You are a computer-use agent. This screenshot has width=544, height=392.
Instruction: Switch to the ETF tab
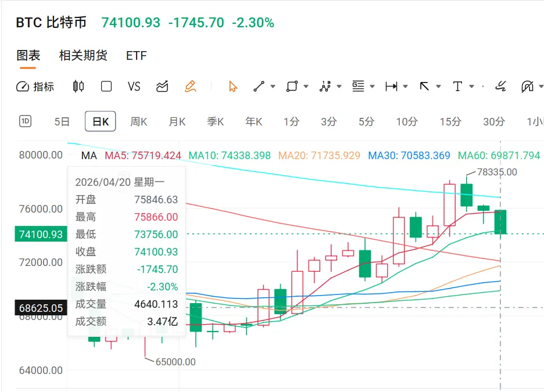coord(137,55)
